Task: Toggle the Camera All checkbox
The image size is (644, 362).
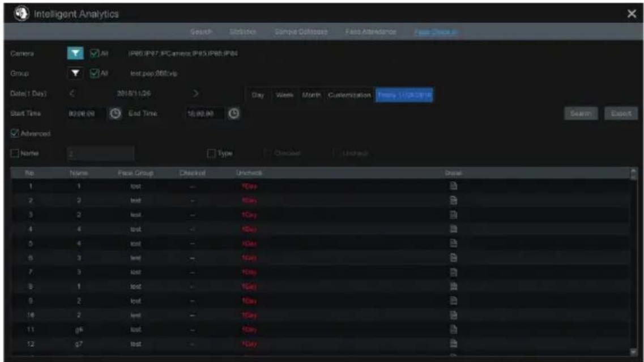Action: (95, 53)
